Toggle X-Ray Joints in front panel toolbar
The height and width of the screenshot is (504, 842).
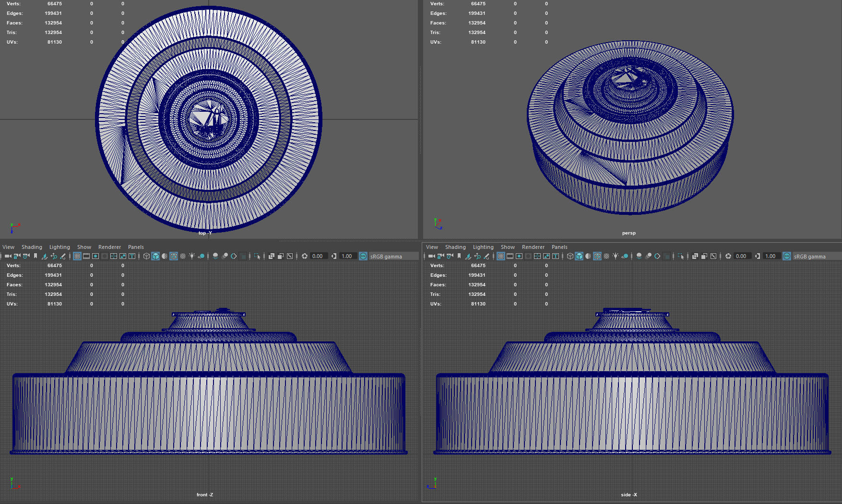pyautogui.click(x=290, y=256)
